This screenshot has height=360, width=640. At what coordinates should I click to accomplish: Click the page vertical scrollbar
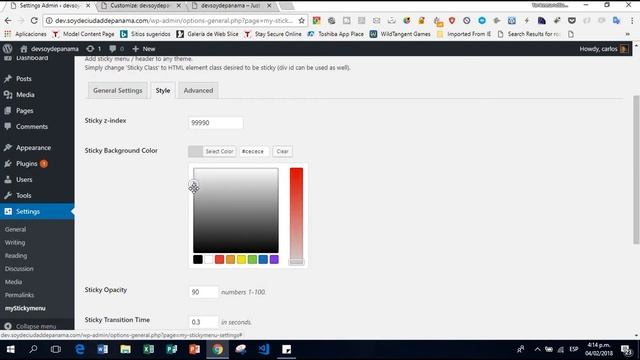(636, 170)
